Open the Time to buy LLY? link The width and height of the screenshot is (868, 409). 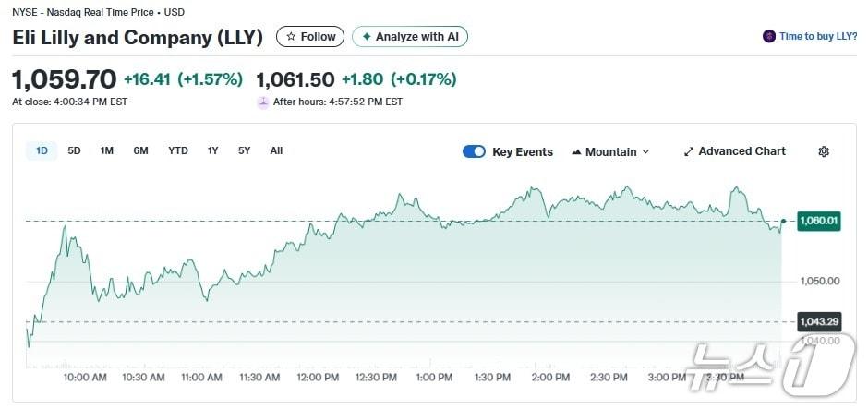point(816,37)
